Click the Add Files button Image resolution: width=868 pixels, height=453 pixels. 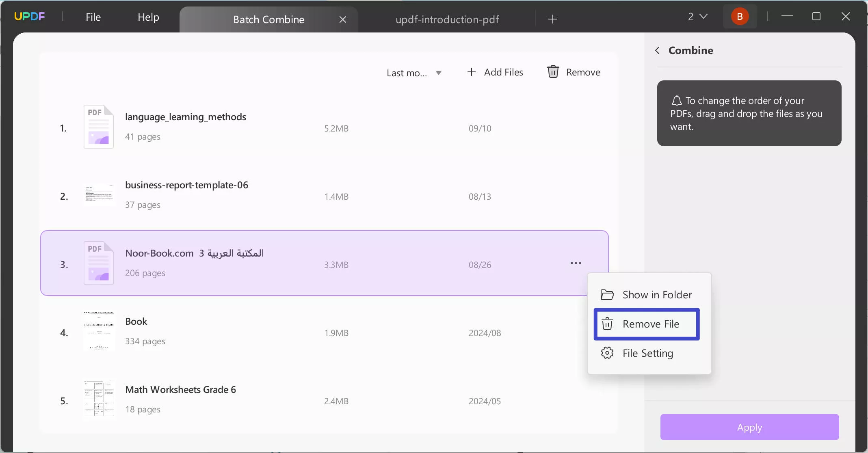(x=495, y=72)
